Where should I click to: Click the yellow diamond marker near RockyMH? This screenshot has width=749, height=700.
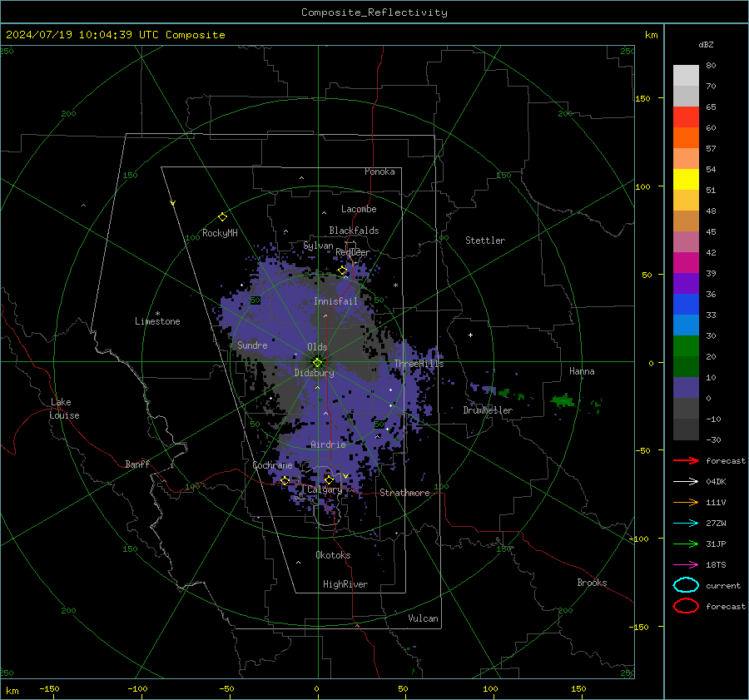pos(222,217)
